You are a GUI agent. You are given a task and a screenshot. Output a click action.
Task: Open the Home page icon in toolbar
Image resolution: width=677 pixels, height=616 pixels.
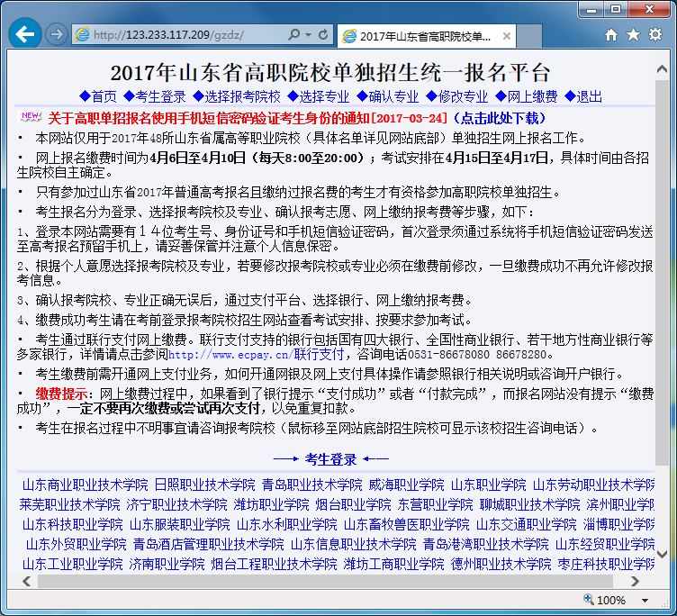611,35
